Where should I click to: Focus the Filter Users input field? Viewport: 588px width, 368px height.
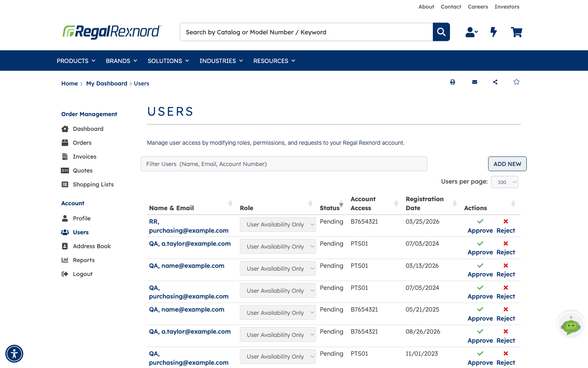tap(284, 164)
